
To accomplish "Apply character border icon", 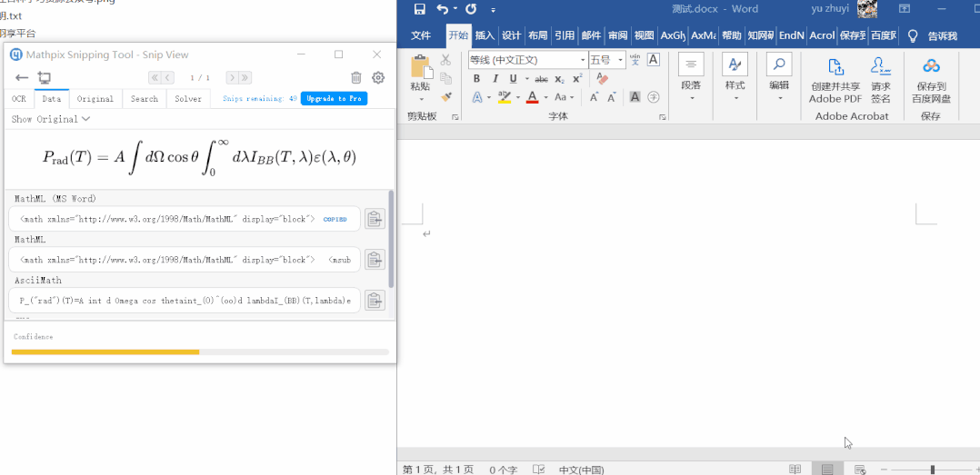I will pyautogui.click(x=653, y=60).
